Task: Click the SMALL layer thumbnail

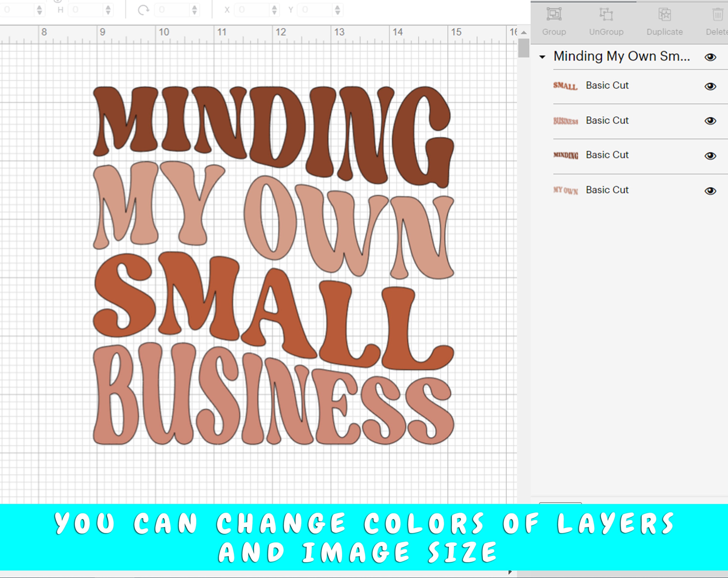Action: [565, 85]
